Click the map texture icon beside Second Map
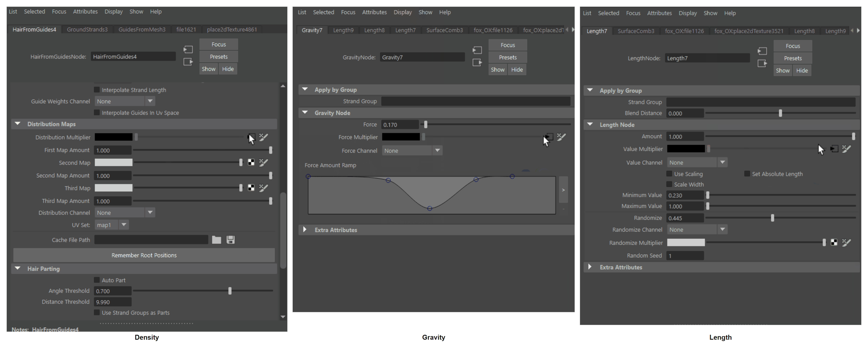 pyautogui.click(x=251, y=163)
